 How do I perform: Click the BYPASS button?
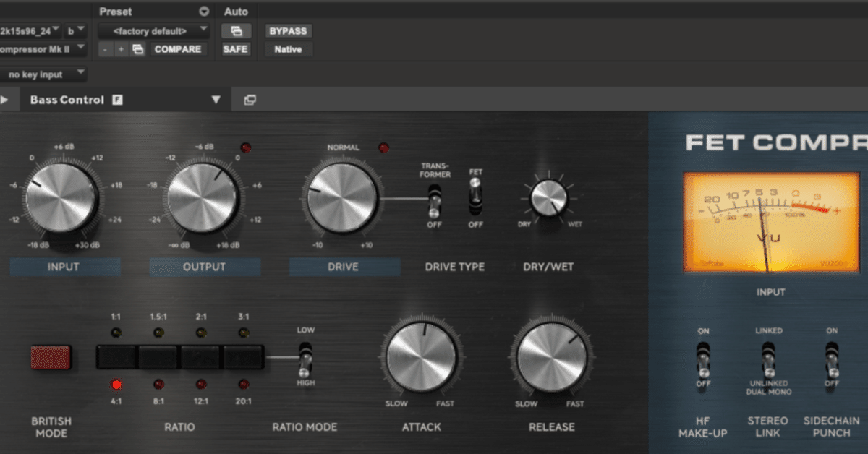click(x=288, y=31)
